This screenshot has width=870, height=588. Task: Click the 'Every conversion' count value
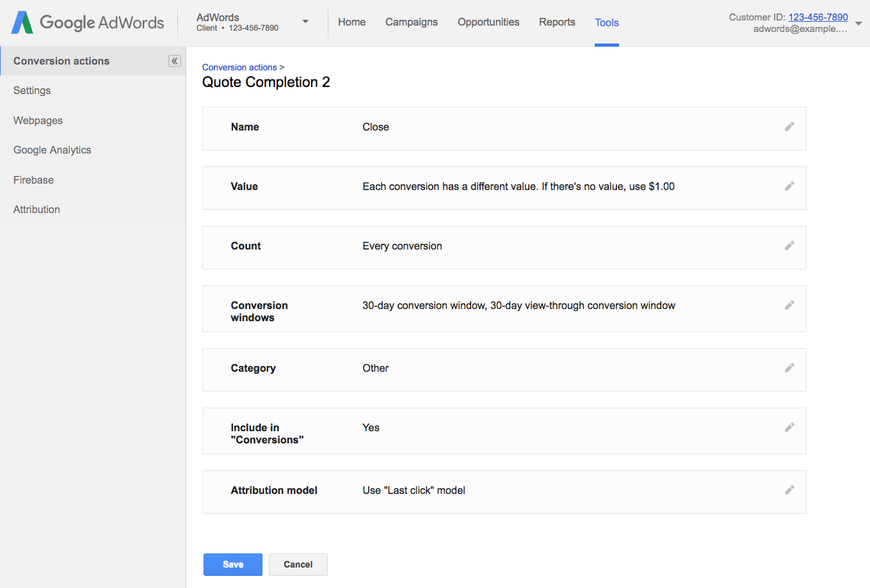pyautogui.click(x=402, y=246)
